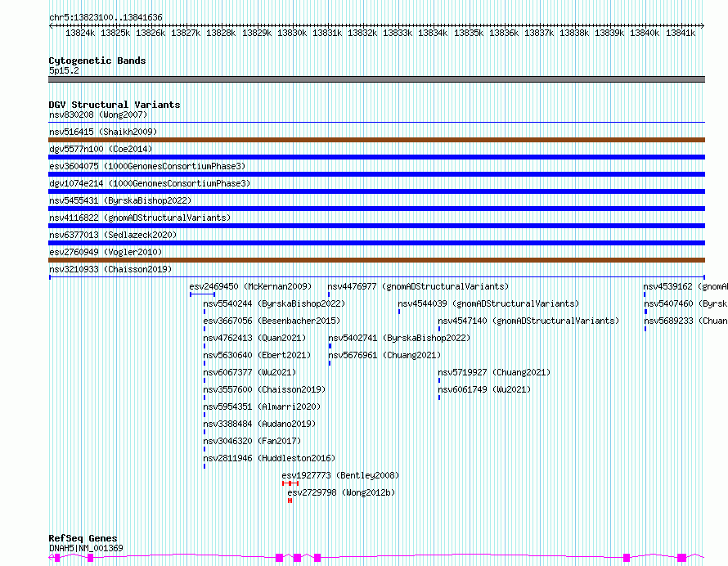Click nsv3046320 (Fan2017) label
728x566 pixels.
(x=252, y=441)
